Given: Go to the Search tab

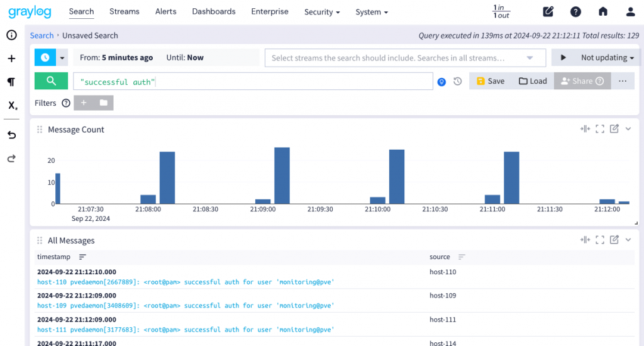Looking at the screenshot, I should 81,11.
